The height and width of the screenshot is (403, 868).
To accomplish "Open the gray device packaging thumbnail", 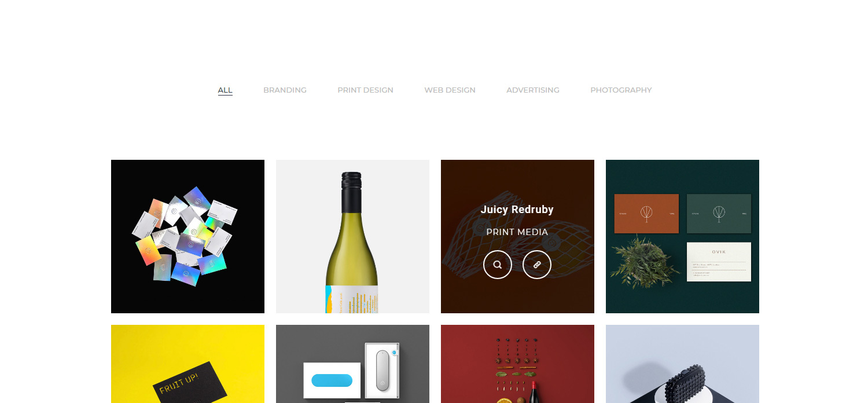I will pyautogui.click(x=352, y=364).
